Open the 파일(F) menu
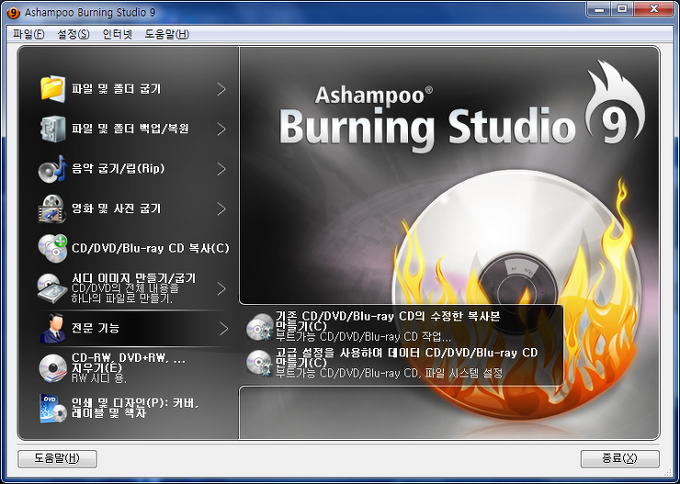The image size is (680, 484). 28,34
